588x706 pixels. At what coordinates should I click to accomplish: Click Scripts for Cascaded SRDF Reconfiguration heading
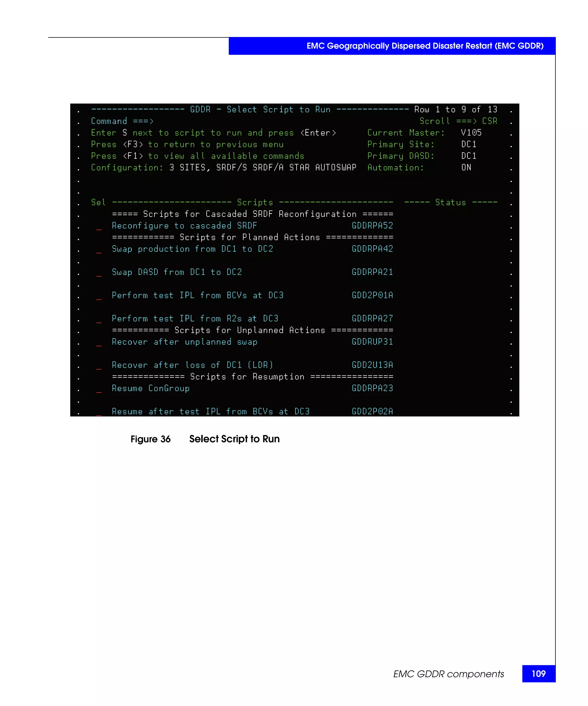252,214
